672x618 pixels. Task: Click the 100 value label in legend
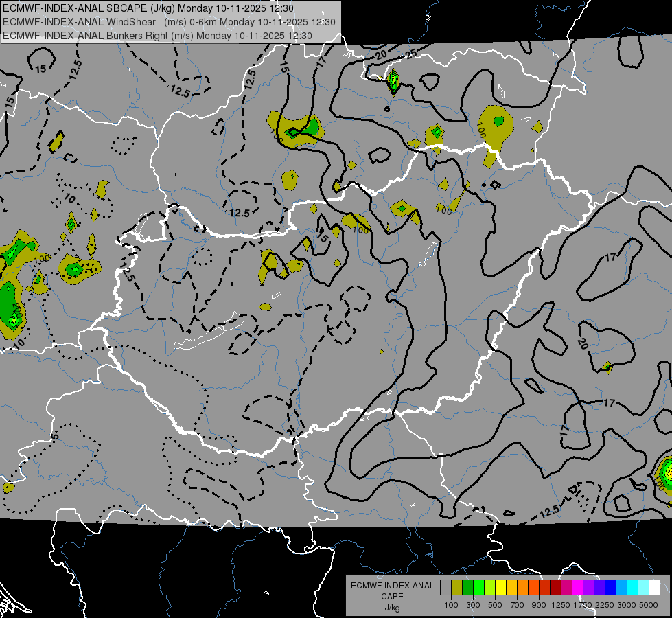(x=451, y=605)
